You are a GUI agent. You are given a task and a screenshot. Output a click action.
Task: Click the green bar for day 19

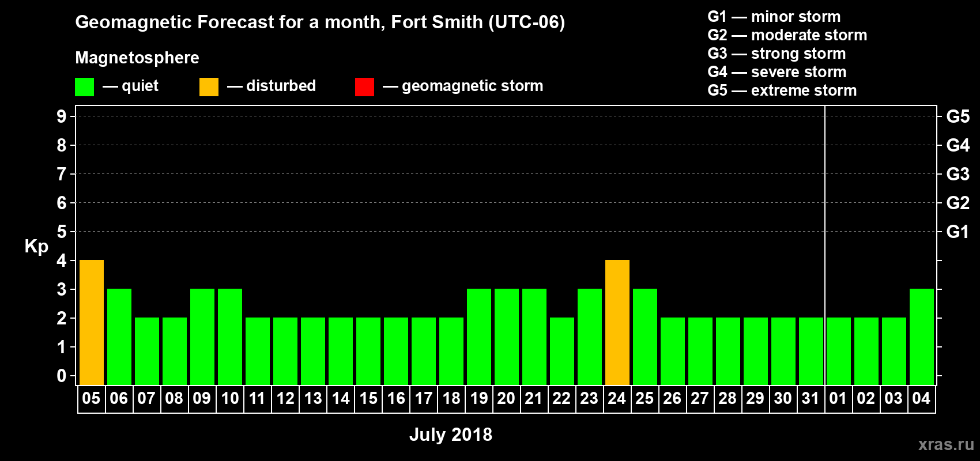click(x=479, y=337)
